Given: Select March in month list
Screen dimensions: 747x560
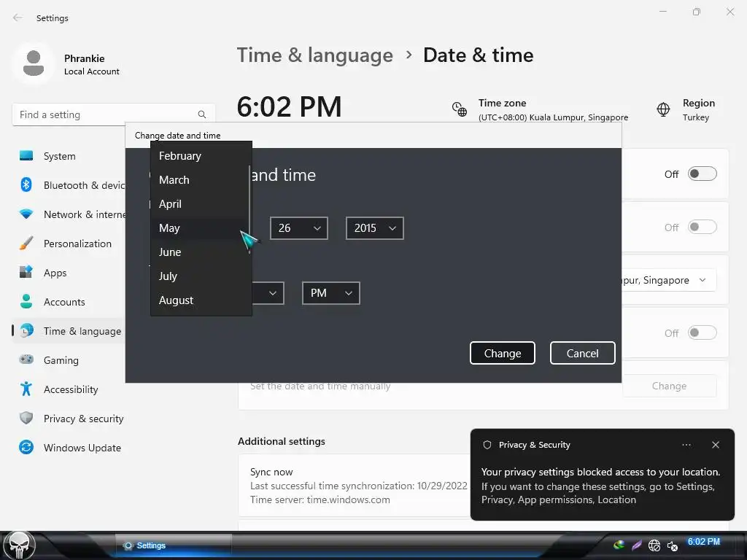Looking at the screenshot, I should pyautogui.click(x=200, y=180).
